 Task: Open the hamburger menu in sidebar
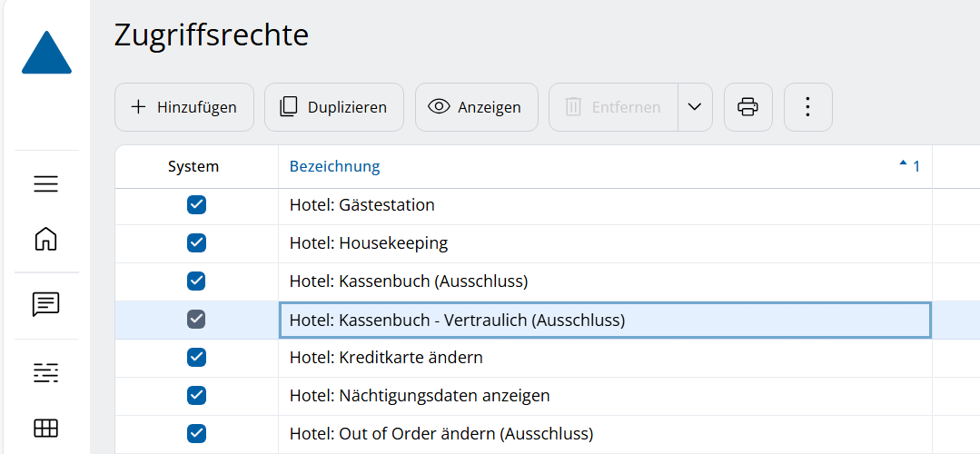click(x=46, y=184)
